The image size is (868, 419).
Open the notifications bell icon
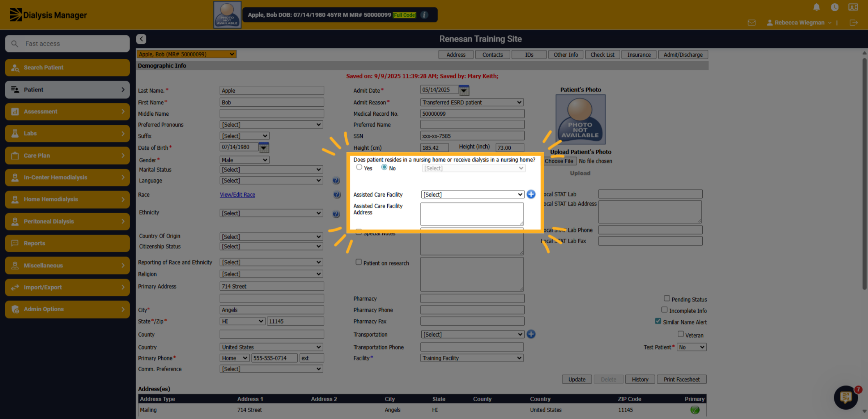coord(816,7)
